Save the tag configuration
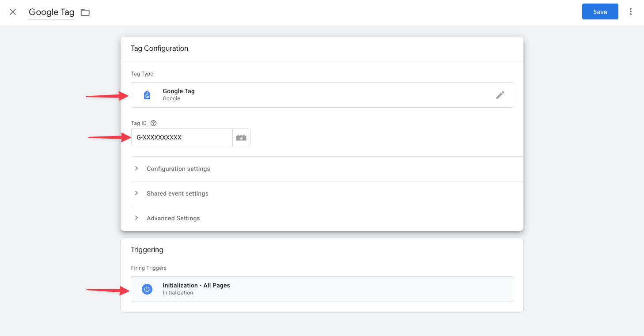The image size is (644, 336). coord(600,12)
